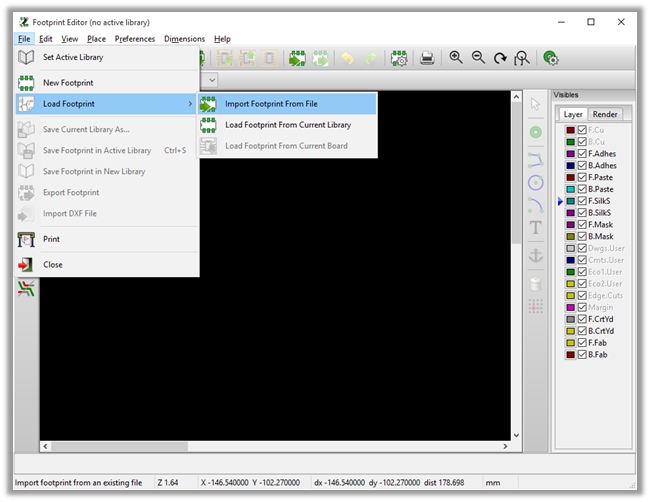Choose Load Footprint From Current Library
650x502 pixels.
point(287,125)
